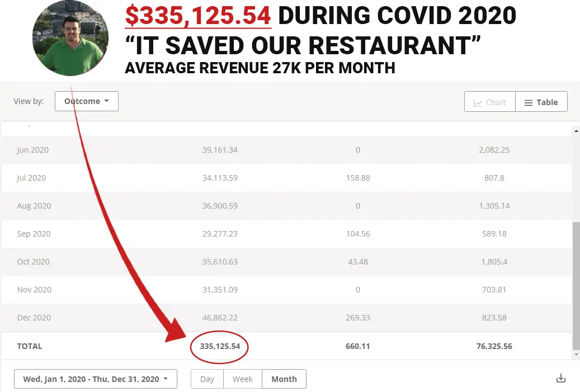Viewport: 580px width, 392px height.
Task: Click the download export icon
Action: (x=561, y=379)
